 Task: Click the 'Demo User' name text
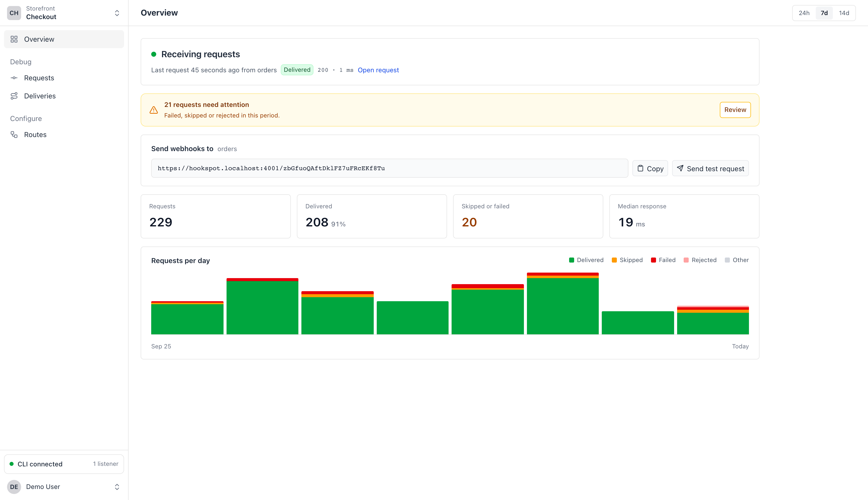[x=43, y=487]
